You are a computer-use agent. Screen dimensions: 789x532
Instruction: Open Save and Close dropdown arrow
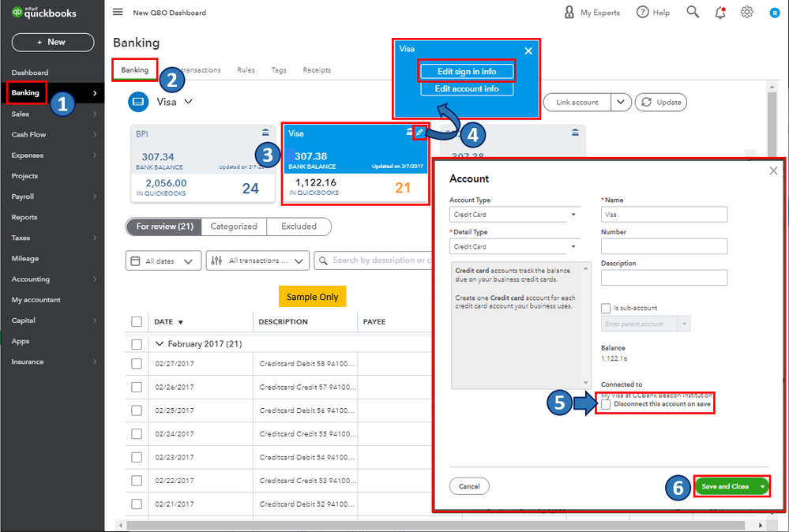[762, 487]
